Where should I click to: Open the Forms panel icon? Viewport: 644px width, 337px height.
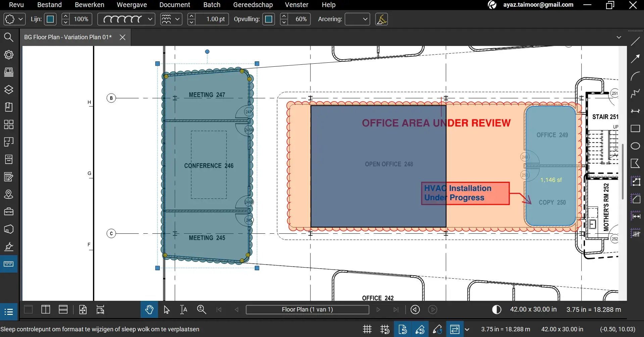click(x=9, y=177)
